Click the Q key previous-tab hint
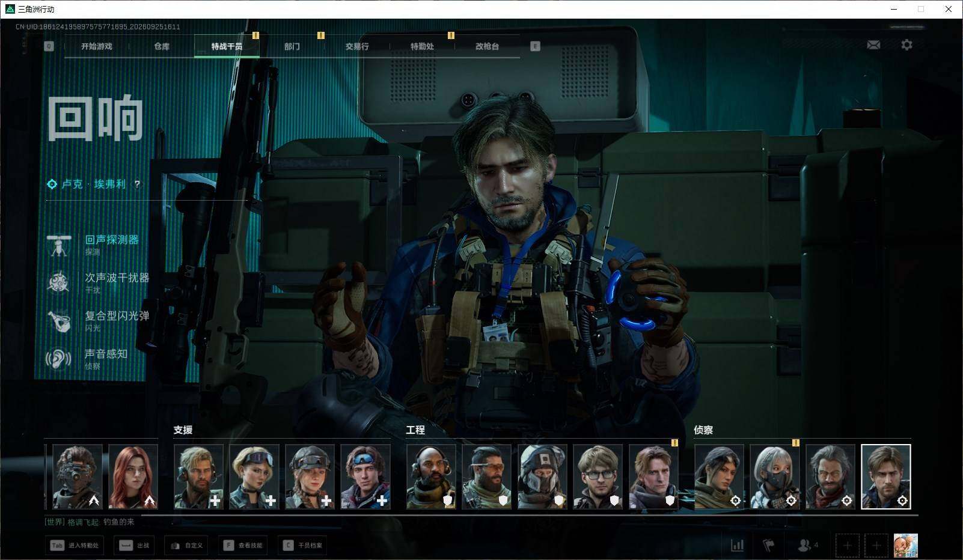Screen dimensions: 963x560 tap(49, 46)
